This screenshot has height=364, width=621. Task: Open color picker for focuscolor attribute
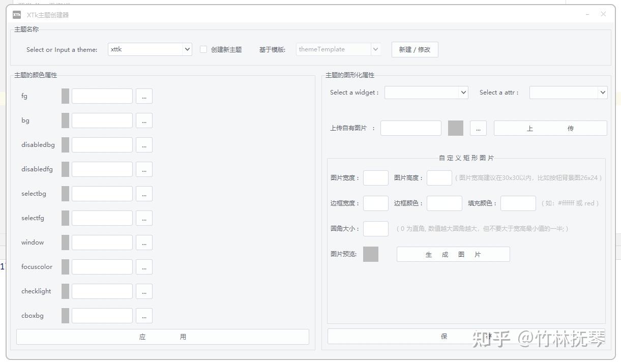click(144, 266)
